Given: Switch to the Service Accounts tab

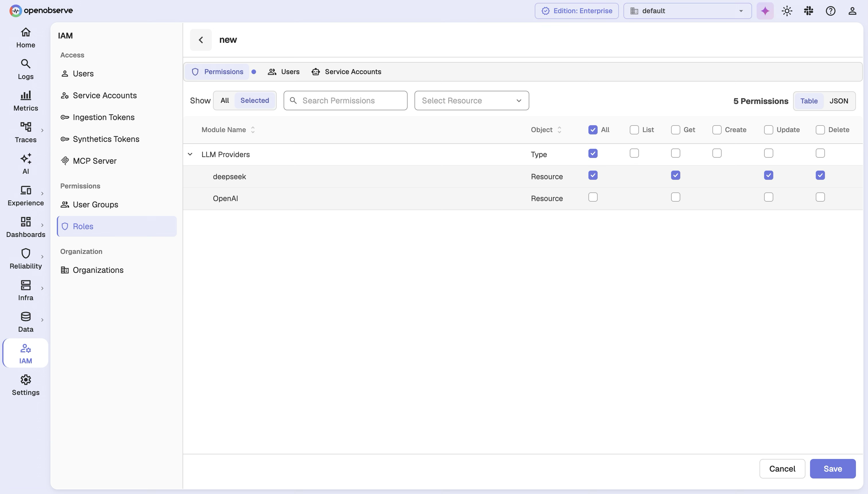Looking at the screenshot, I should coord(346,72).
